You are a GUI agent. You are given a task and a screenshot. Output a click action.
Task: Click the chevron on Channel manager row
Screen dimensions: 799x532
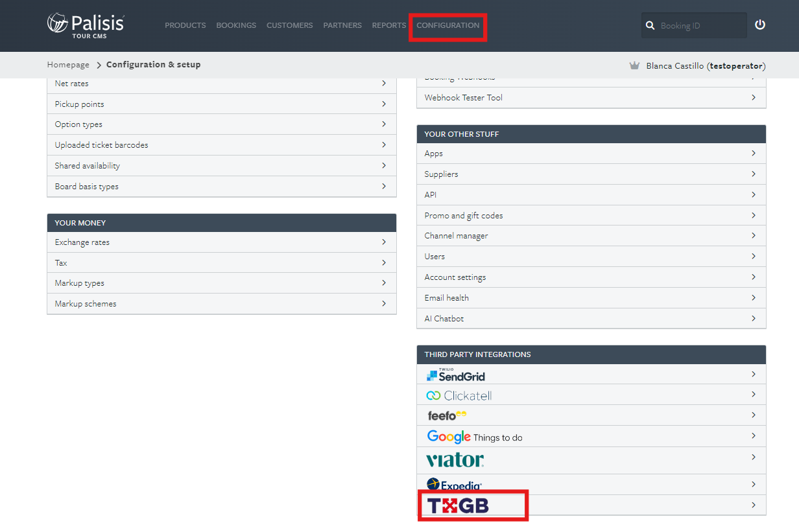coord(754,235)
